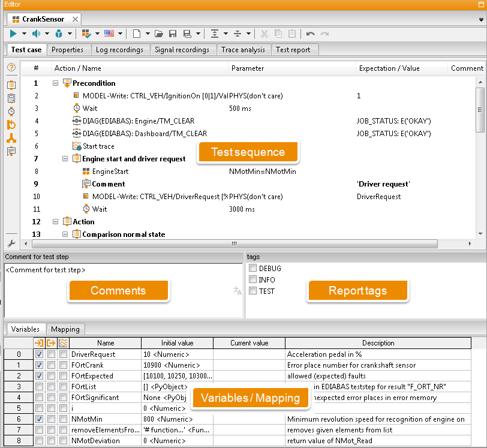Image resolution: width=487 pixels, height=448 pixels.
Task: Uncheck input parameter box for FOrtCrank
Action: click(x=39, y=365)
